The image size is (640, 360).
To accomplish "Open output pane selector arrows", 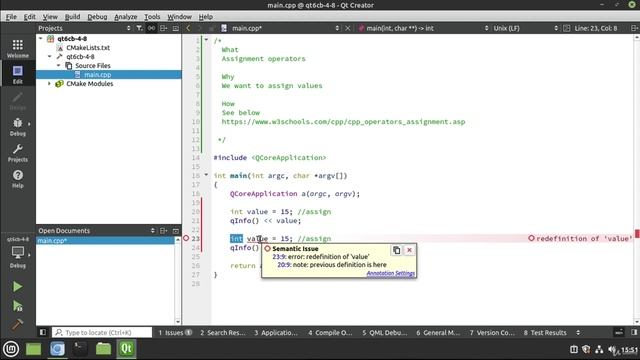I will 578,332.
